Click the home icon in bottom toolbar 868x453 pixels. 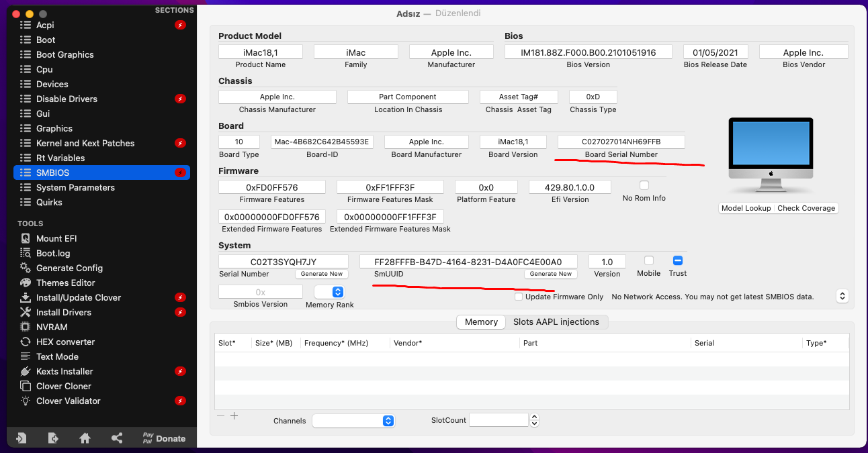(85, 438)
